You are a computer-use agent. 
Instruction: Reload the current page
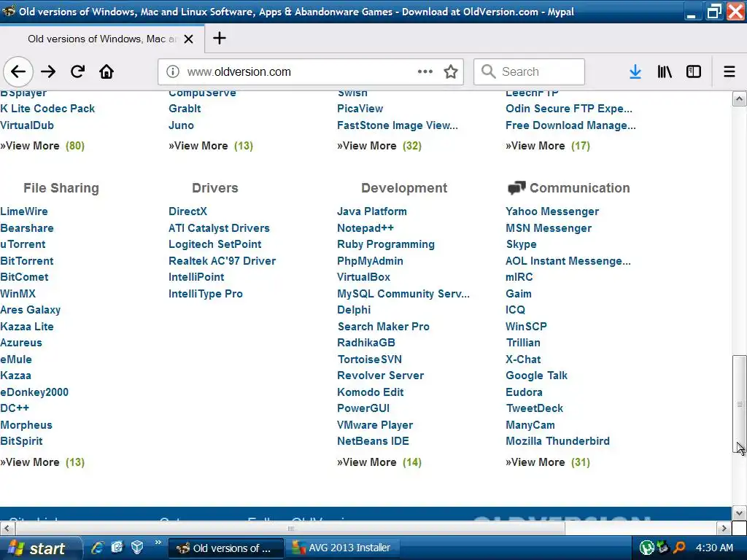[77, 72]
